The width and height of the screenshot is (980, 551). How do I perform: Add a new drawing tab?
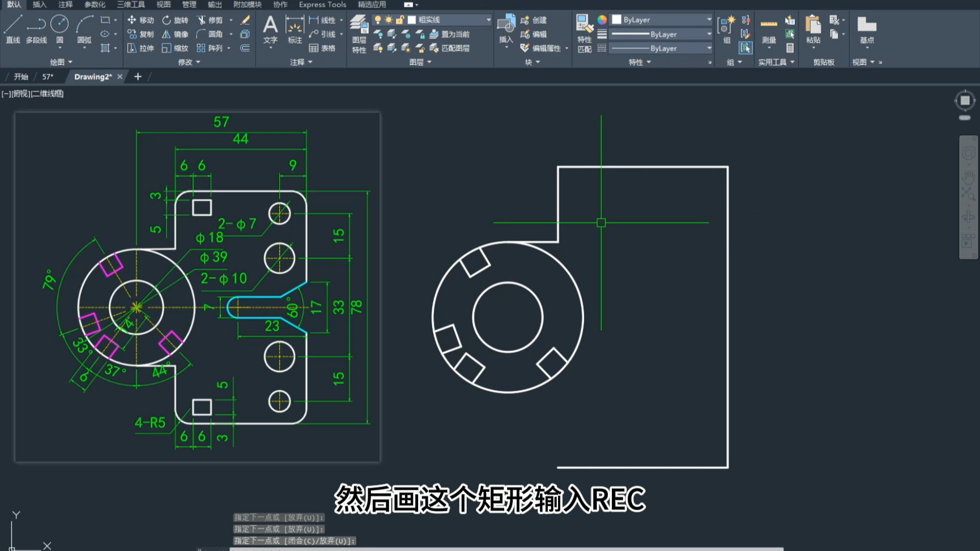(138, 76)
